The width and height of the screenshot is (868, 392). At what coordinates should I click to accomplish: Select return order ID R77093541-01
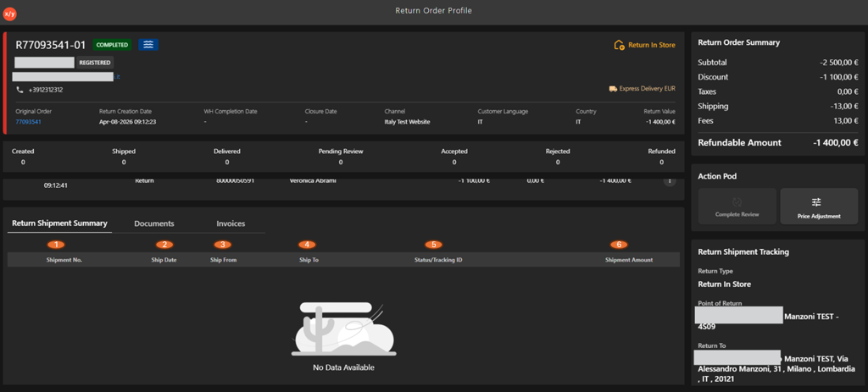pos(50,45)
